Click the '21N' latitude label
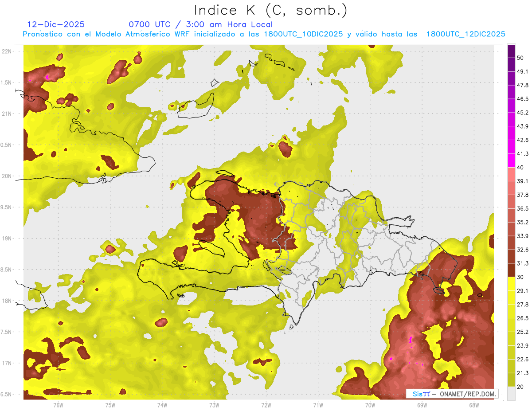 (x=7, y=114)
